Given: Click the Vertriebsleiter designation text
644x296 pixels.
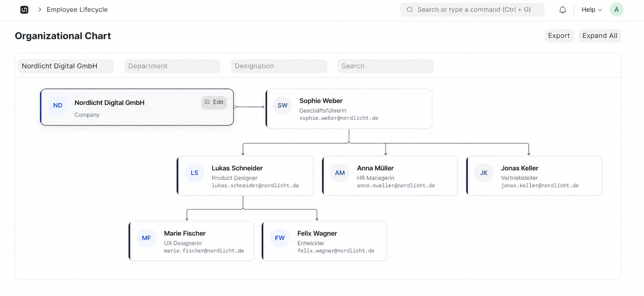Looking at the screenshot, I should [519, 178].
